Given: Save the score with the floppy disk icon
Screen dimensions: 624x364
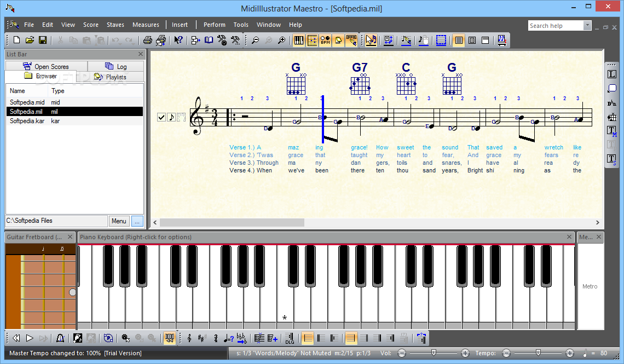Looking at the screenshot, I should tap(43, 40).
